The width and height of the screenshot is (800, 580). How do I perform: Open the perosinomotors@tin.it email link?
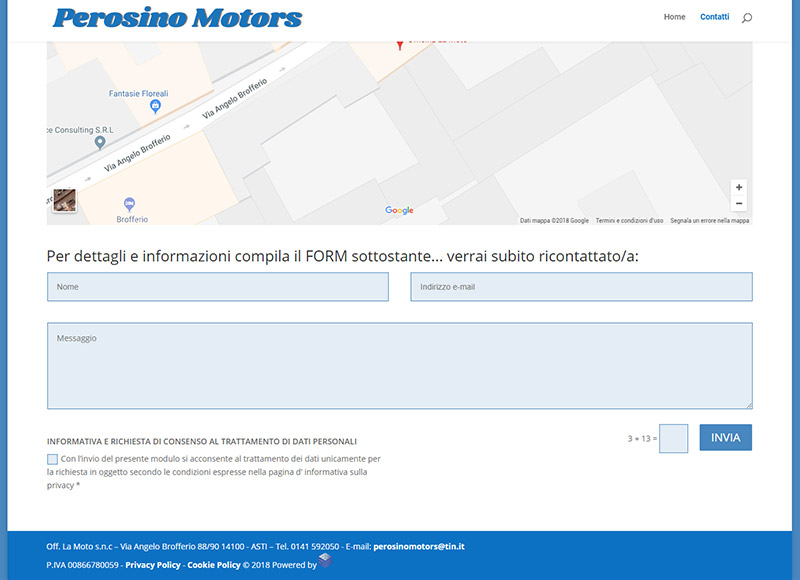[x=419, y=546]
